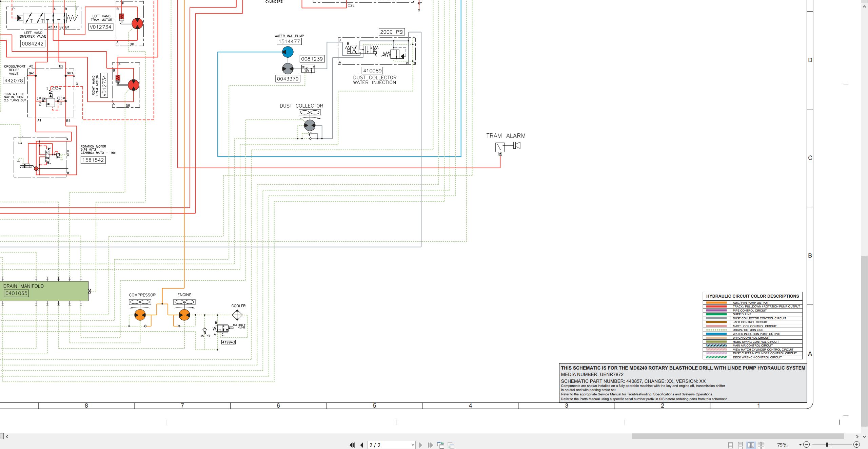
Task: Click the scroll down arrow
Action: (x=865, y=436)
